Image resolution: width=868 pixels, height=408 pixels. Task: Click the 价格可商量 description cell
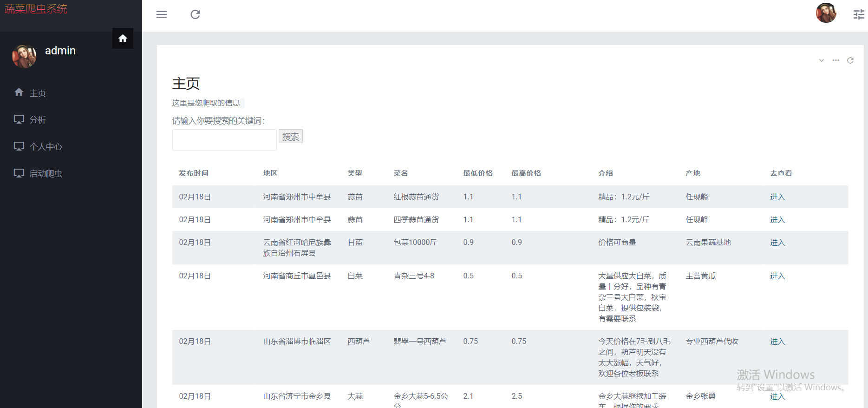tap(617, 243)
